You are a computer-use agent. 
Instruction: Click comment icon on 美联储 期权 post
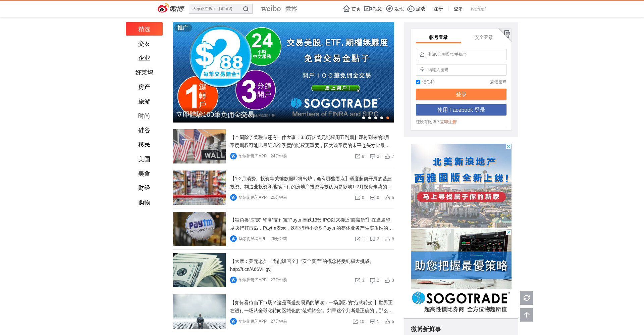tap(372, 156)
